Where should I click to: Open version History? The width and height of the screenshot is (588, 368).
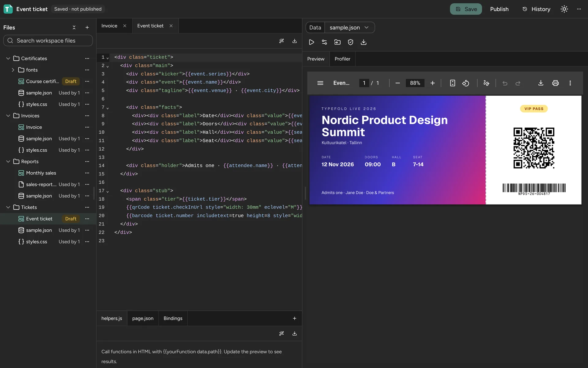pyautogui.click(x=536, y=9)
